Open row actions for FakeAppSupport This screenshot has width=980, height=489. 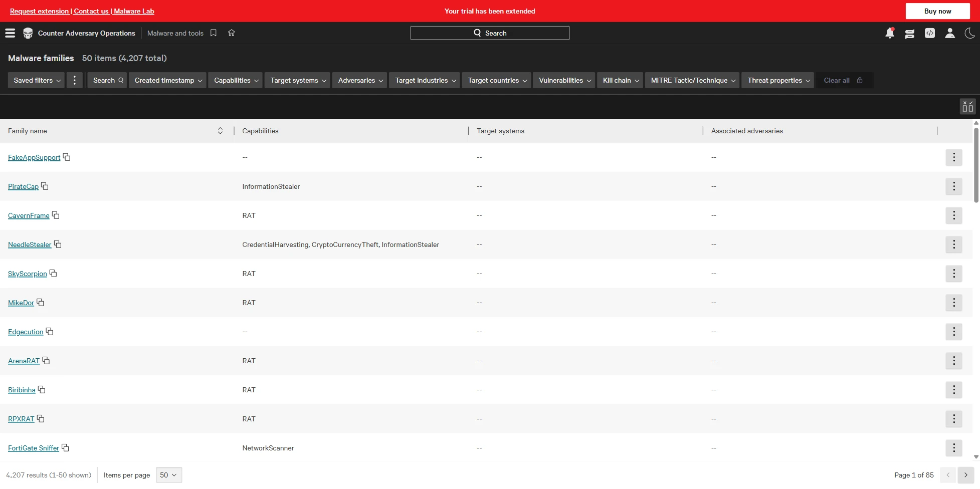pos(954,157)
